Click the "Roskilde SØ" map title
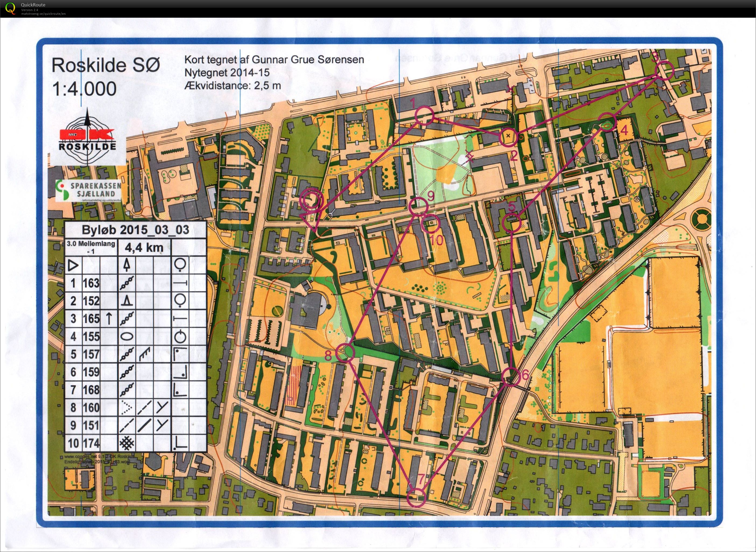Image resolution: width=756 pixels, height=552 pixels. click(x=106, y=65)
